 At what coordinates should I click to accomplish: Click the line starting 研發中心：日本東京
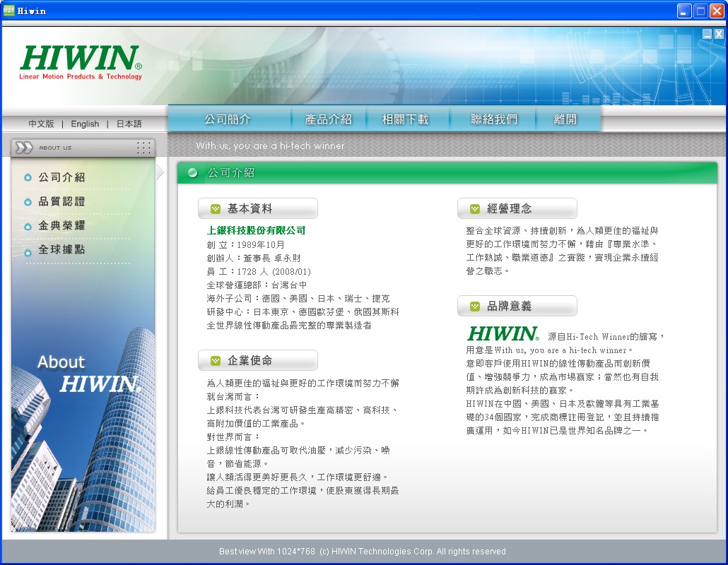point(303,312)
